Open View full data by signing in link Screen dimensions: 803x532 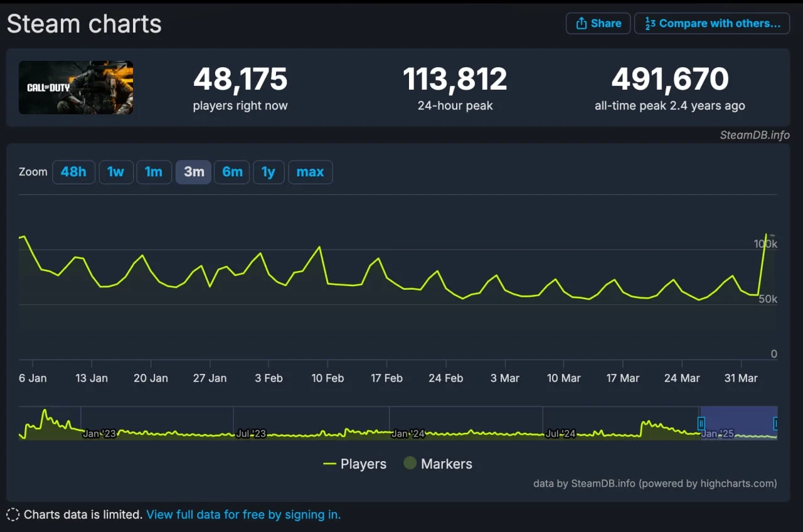click(x=243, y=515)
